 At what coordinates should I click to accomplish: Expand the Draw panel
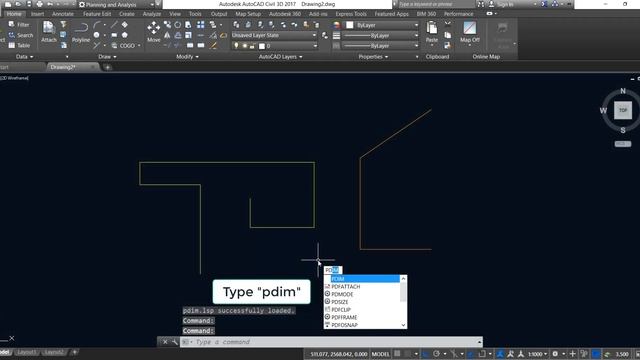(x=107, y=57)
